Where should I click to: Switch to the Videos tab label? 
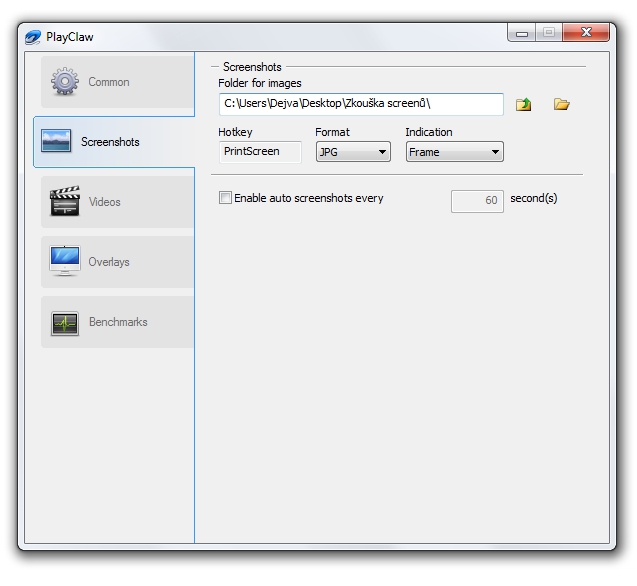click(x=104, y=202)
